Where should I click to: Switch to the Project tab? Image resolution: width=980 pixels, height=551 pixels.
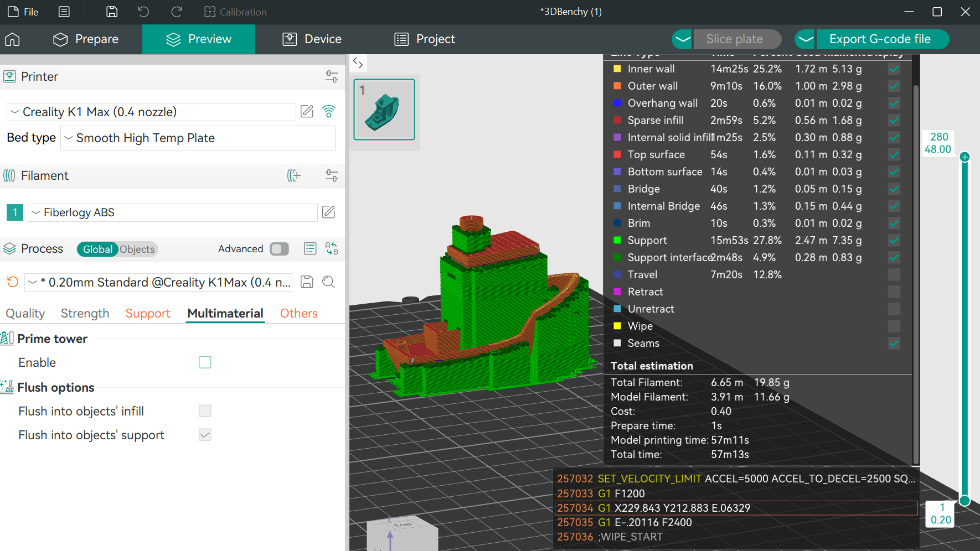[425, 39]
